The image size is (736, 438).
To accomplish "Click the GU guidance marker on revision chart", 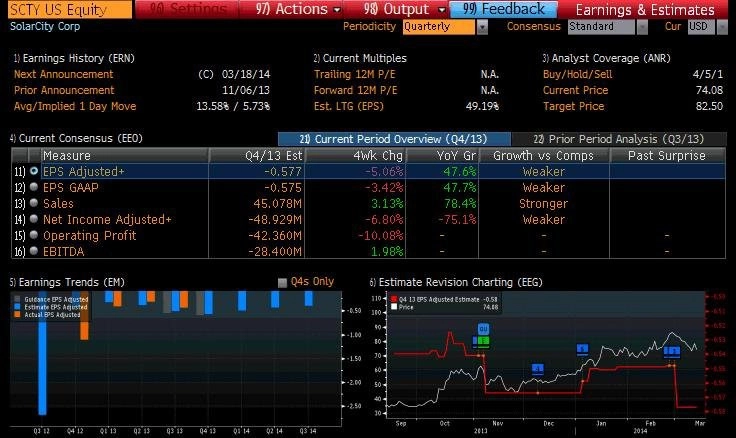I will click(483, 329).
